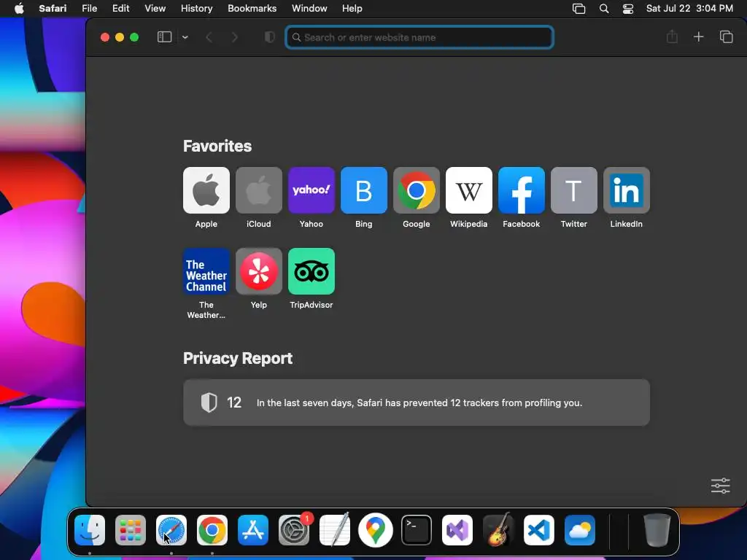Open the Twitter favorite
747x560 pixels.
[573, 190]
